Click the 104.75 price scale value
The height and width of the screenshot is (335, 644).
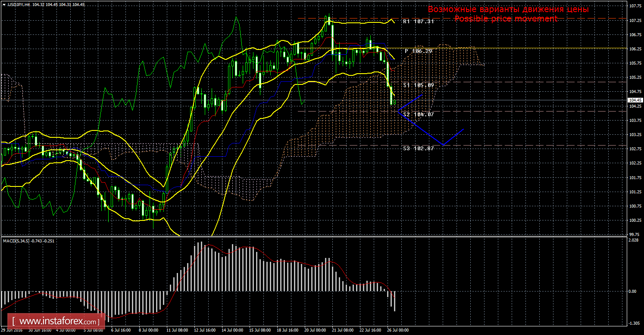[635, 92]
